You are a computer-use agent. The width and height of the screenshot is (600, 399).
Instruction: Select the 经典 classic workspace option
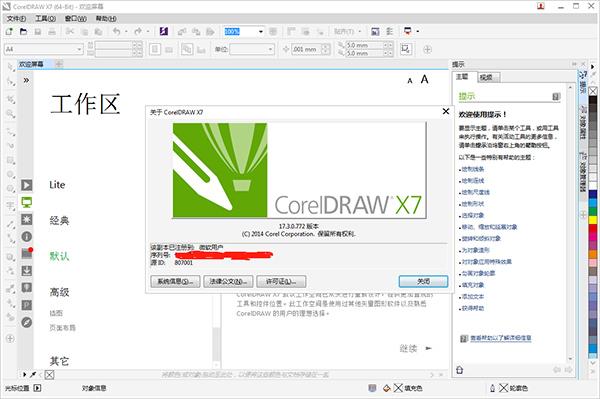tap(59, 220)
